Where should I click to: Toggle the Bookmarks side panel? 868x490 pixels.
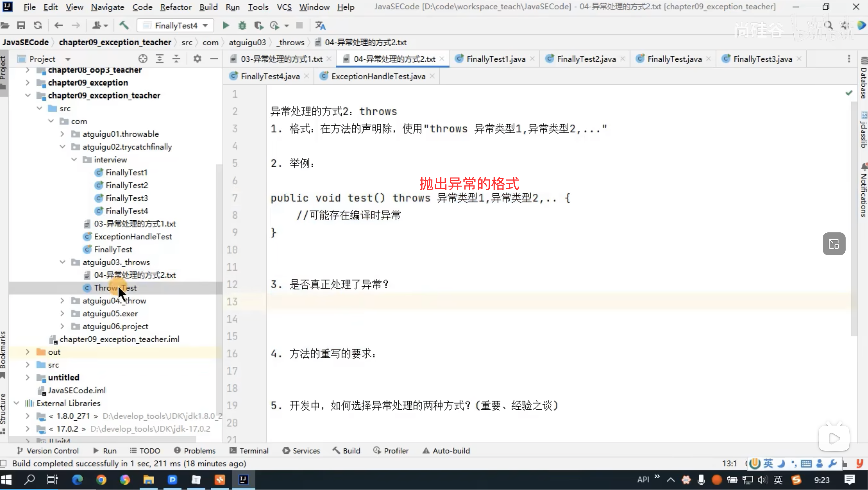pos(3,350)
